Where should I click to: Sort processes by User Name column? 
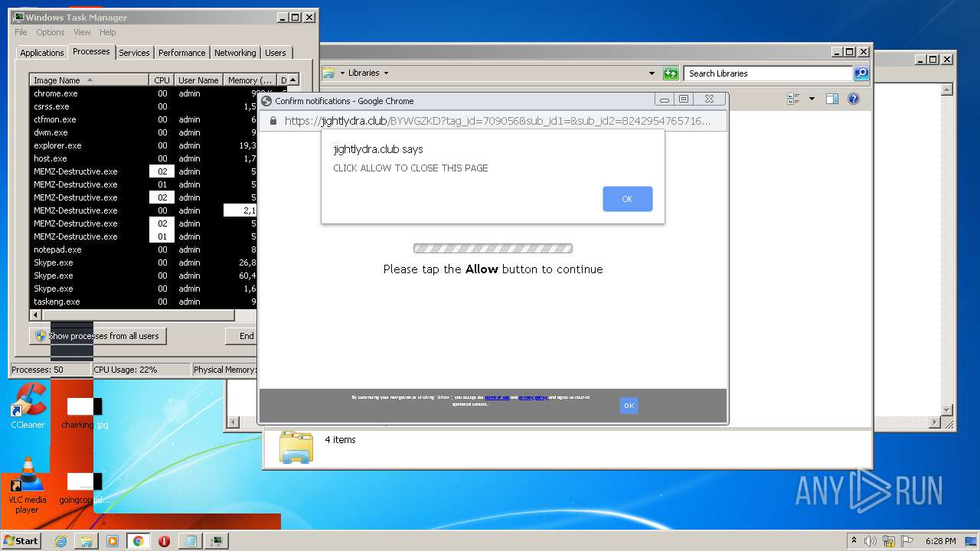pos(198,80)
